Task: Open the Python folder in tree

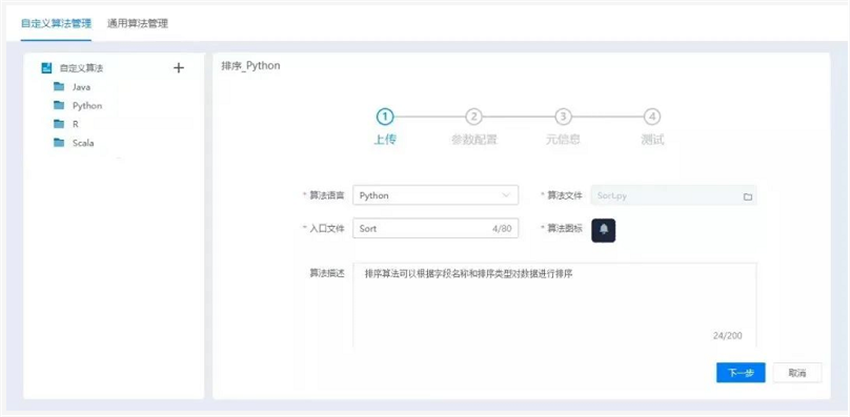Action: (x=86, y=105)
